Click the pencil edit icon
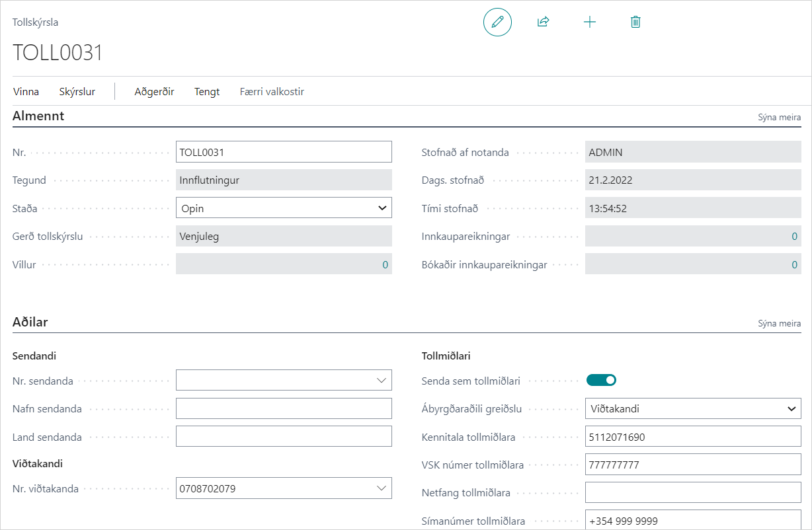This screenshot has width=812, height=530. click(497, 22)
